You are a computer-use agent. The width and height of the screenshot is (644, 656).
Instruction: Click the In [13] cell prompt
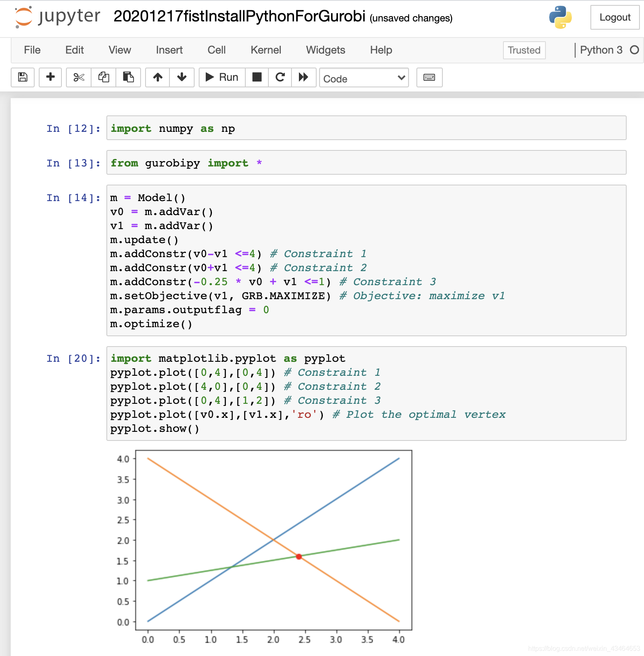coord(73,163)
